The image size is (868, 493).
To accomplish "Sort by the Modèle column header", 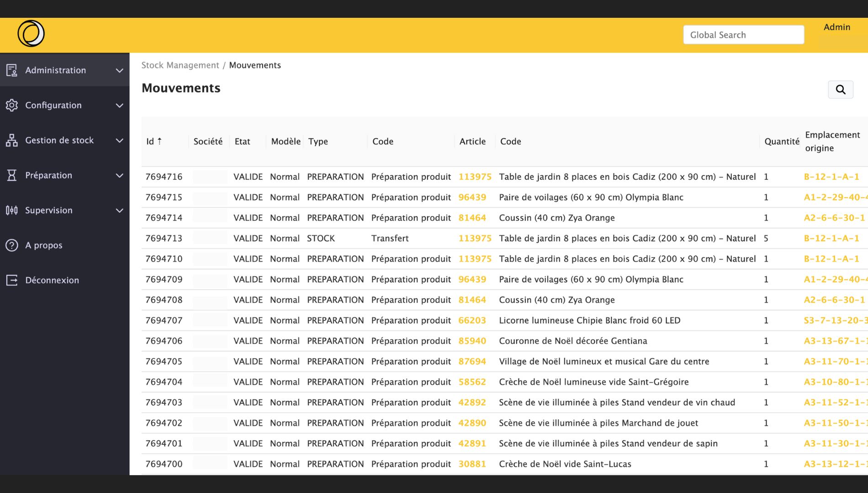I will pyautogui.click(x=286, y=142).
